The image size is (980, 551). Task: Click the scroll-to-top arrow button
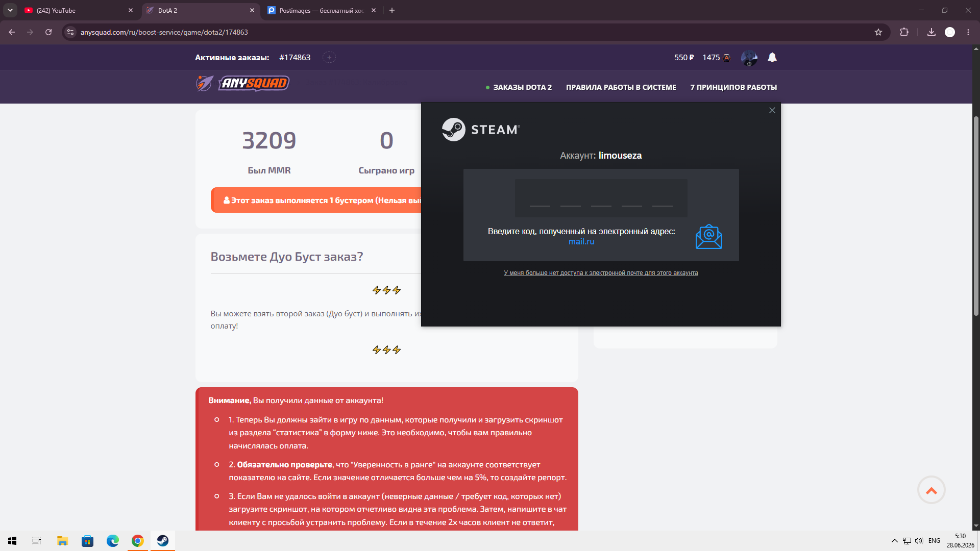tap(932, 490)
